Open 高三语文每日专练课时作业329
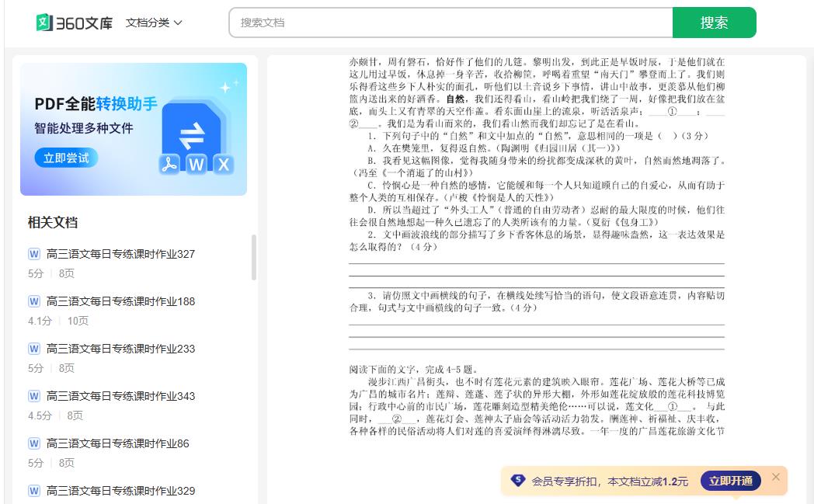The height and width of the screenshot is (504, 814). coord(120,491)
